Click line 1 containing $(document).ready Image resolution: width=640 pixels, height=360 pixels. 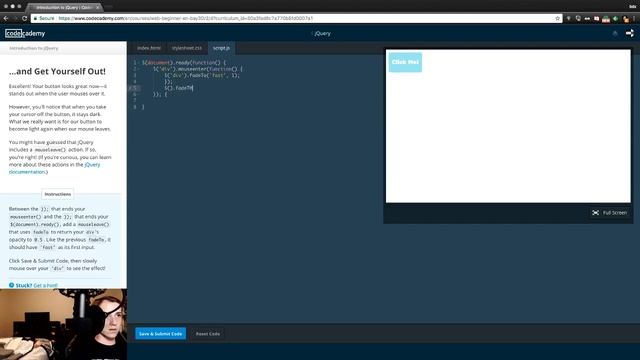point(184,63)
